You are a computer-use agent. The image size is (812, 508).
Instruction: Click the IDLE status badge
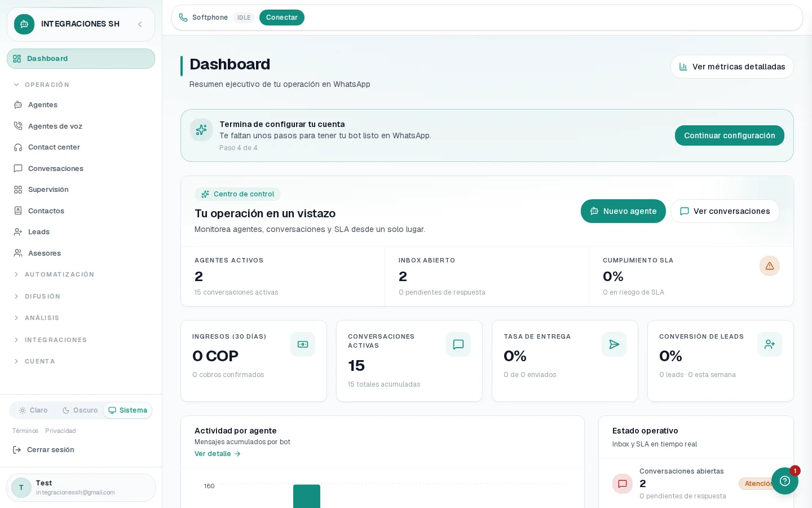point(244,17)
